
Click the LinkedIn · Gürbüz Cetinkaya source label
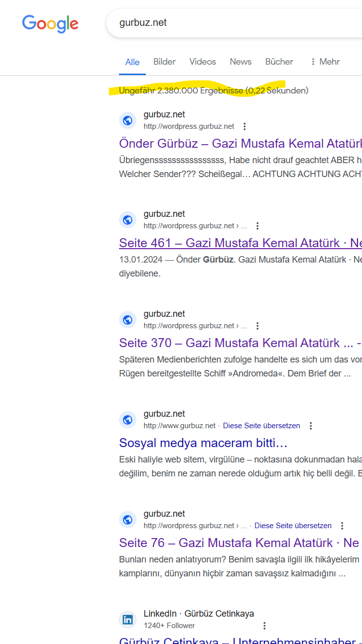(x=199, y=614)
